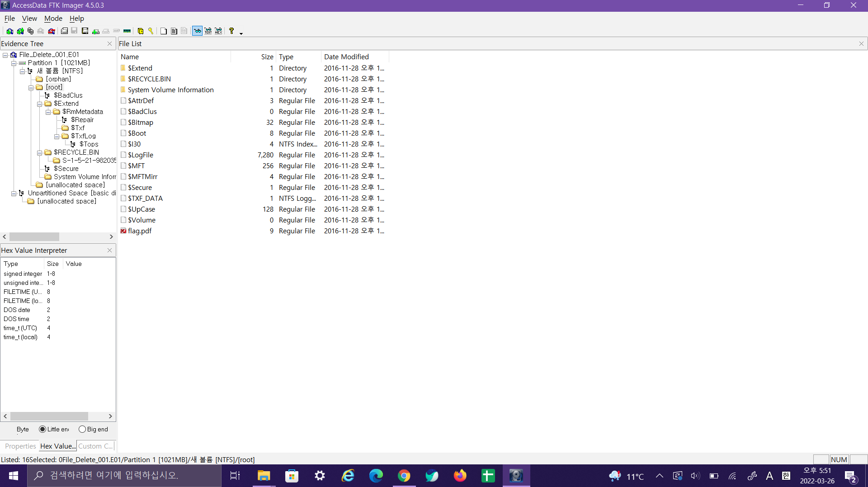Select the $LogFile row in file list
The image size is (868, 487).
coord(253,155)
